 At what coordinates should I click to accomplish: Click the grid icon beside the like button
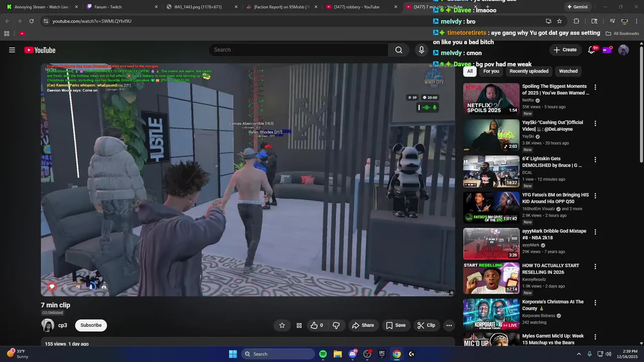tap(299, 325)
